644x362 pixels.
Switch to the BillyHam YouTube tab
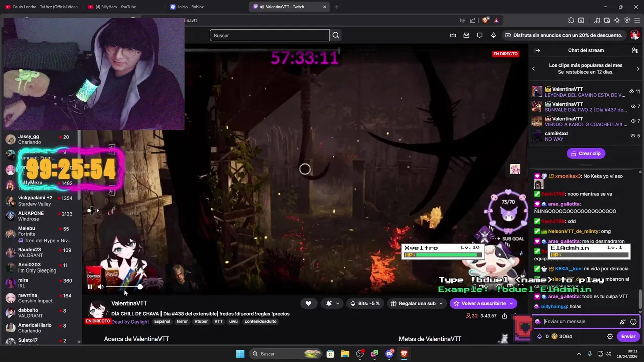[x=123, y=7]
